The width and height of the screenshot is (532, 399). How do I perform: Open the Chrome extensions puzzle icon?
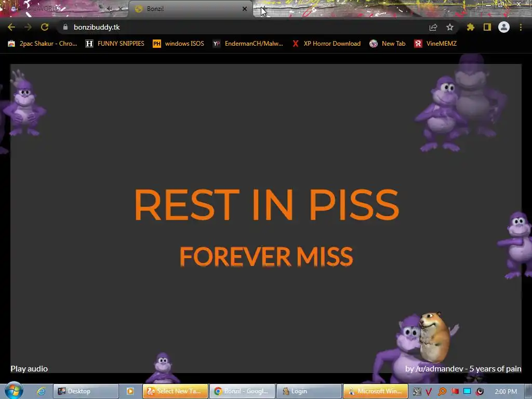(x=471, y=27)
